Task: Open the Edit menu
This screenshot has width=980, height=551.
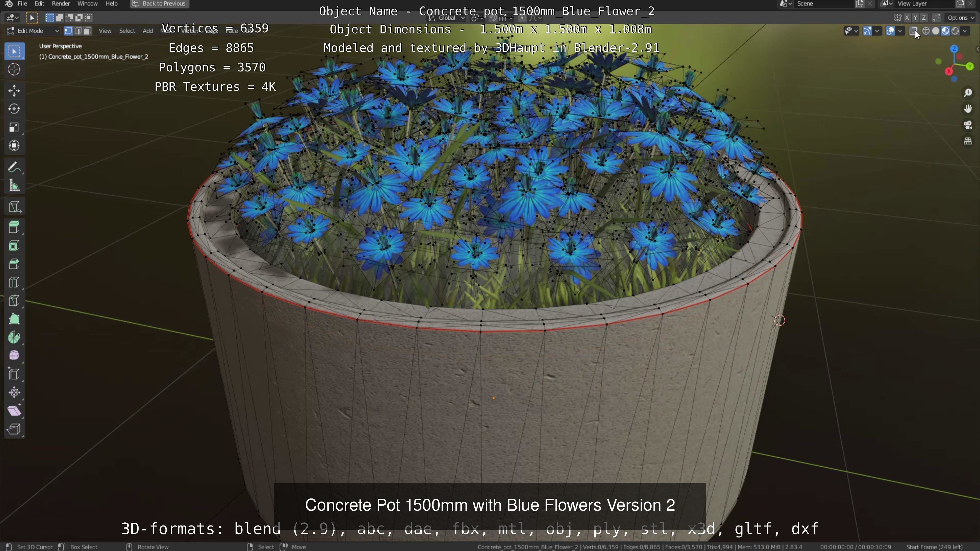Action: coord(39,4)
